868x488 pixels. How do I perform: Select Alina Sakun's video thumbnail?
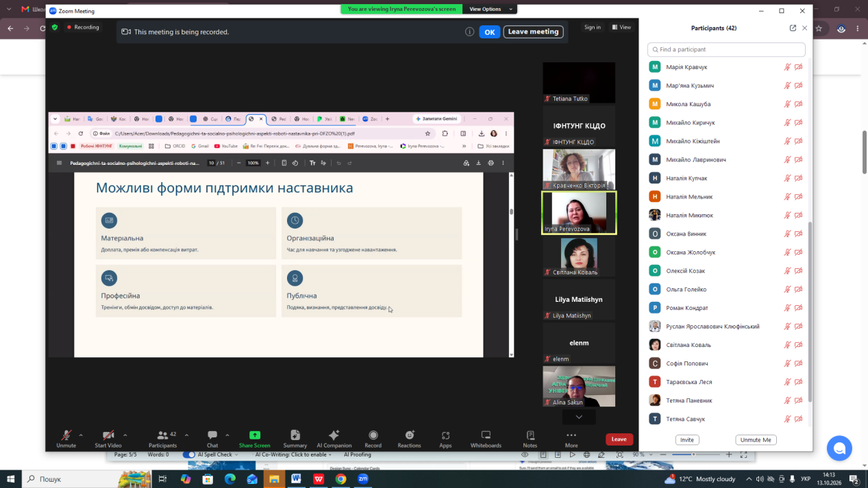[579, 387]
